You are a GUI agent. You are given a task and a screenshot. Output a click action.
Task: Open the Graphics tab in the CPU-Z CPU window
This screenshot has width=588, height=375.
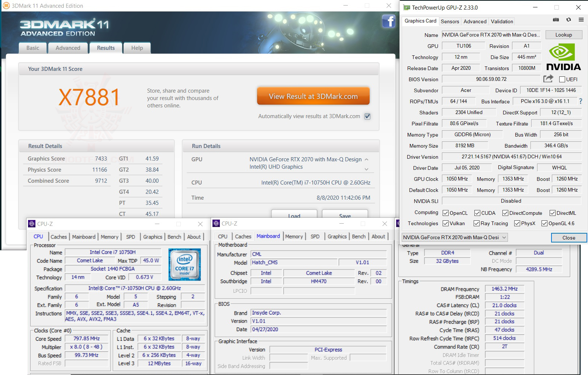pyautogui.click(x=153, y=237)
